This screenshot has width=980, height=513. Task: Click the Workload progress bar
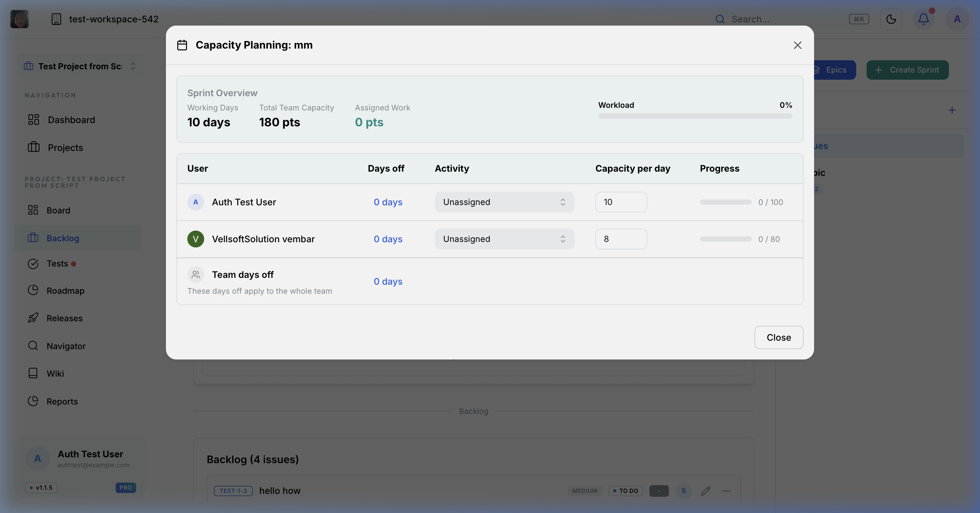point(695,116)
